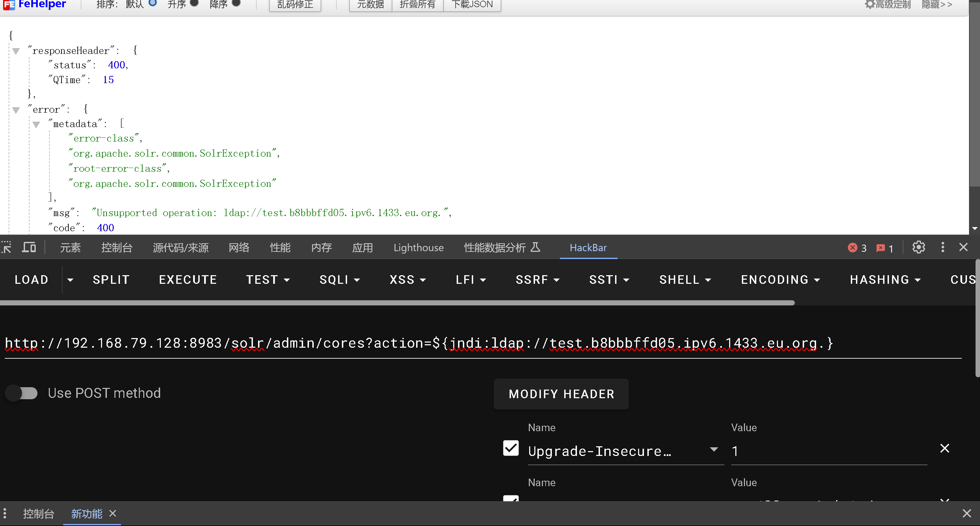The width and height of the screenshot is (980, 526).
Task: Open the SQLI dropdown menu
Action: tap(339, 280)
